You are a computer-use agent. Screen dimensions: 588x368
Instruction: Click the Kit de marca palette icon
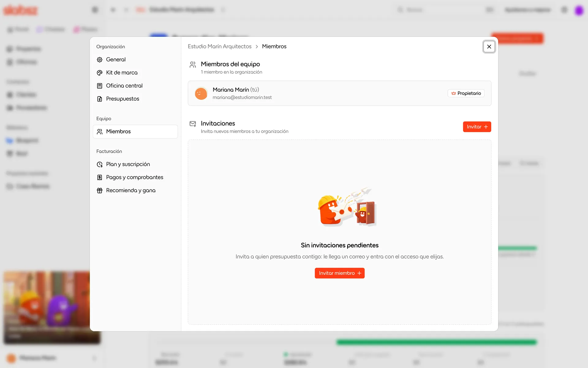(x=100, y=73)
